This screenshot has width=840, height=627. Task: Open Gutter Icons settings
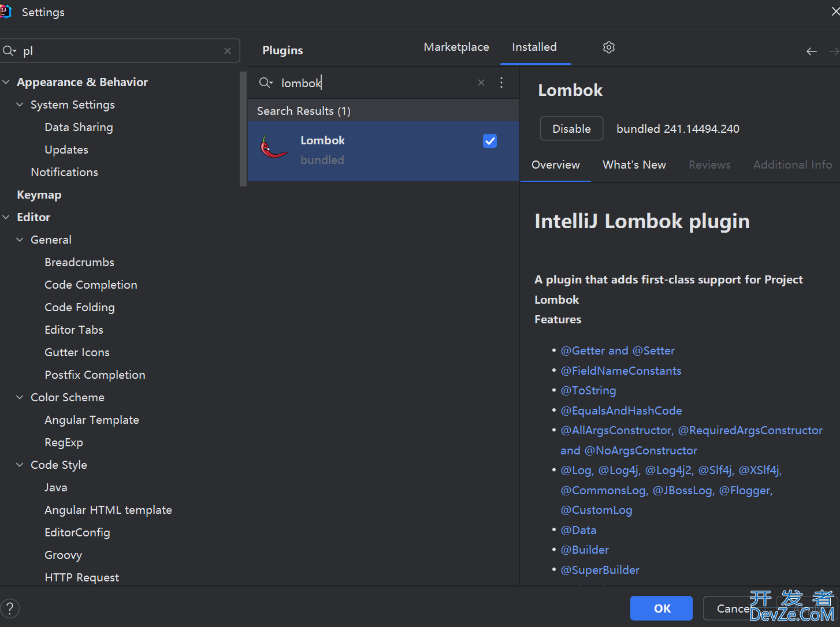(x=77, y=352)
